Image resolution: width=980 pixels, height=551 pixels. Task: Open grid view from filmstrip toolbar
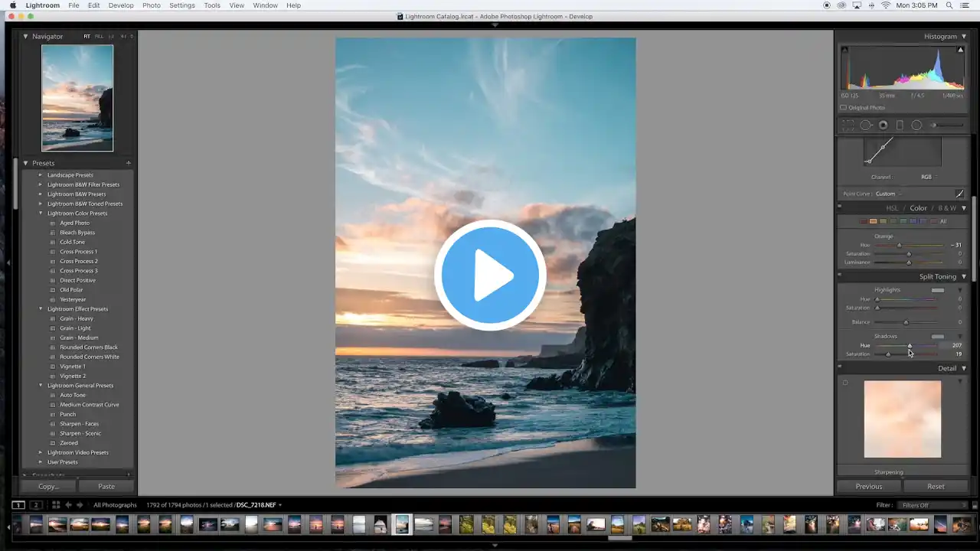click(56, 505)
